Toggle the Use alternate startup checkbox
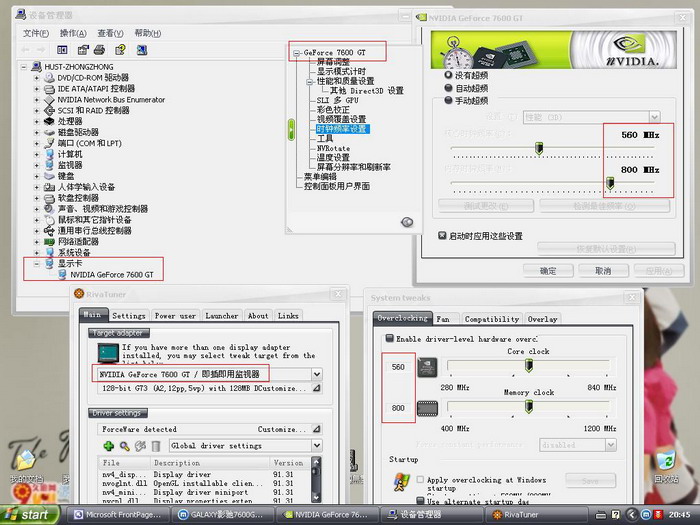The height and width of the screenshot is (525, 700). pos(420,501)
